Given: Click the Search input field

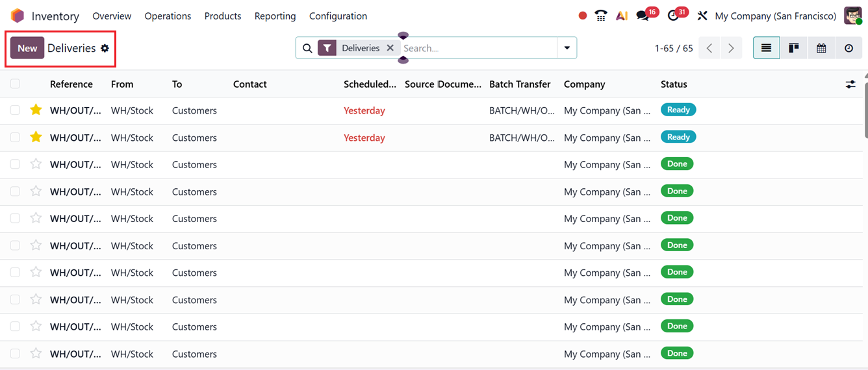Looking at the screenshot, I should 478,48.
